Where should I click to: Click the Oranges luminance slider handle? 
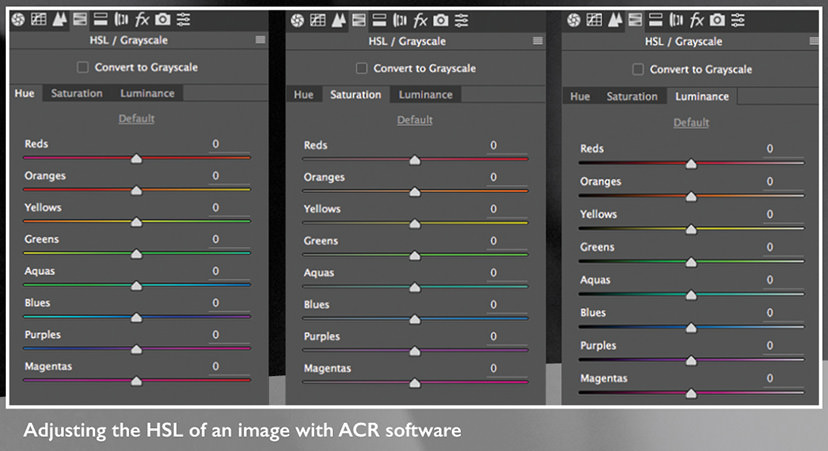691,196
